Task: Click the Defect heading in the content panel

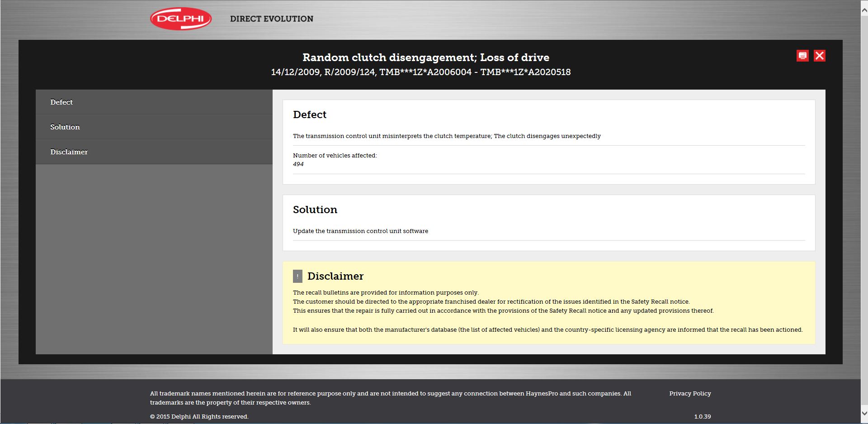Action: [x=310, y=115]
